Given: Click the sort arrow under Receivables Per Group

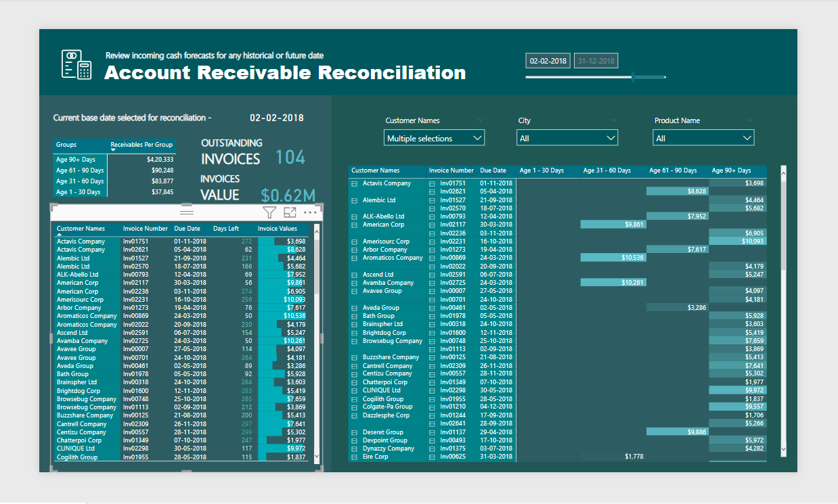Looking at the screenshot, I should 113,150.
